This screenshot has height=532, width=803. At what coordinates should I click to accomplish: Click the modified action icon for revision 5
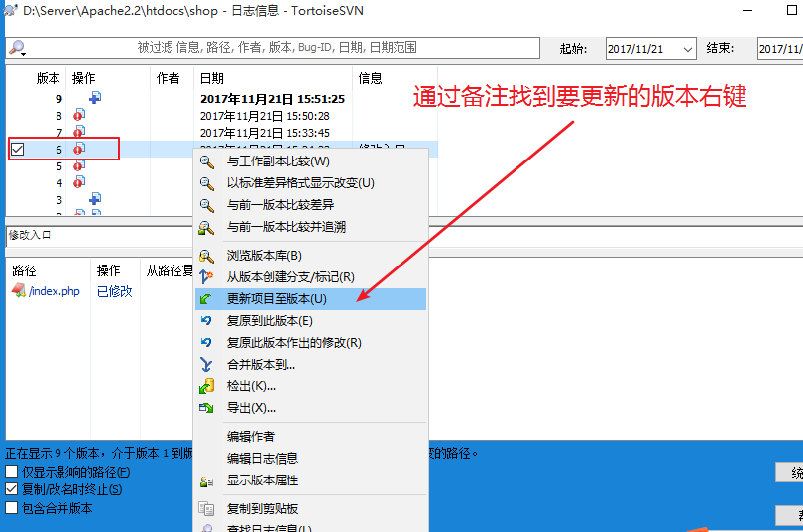(78, 166)
